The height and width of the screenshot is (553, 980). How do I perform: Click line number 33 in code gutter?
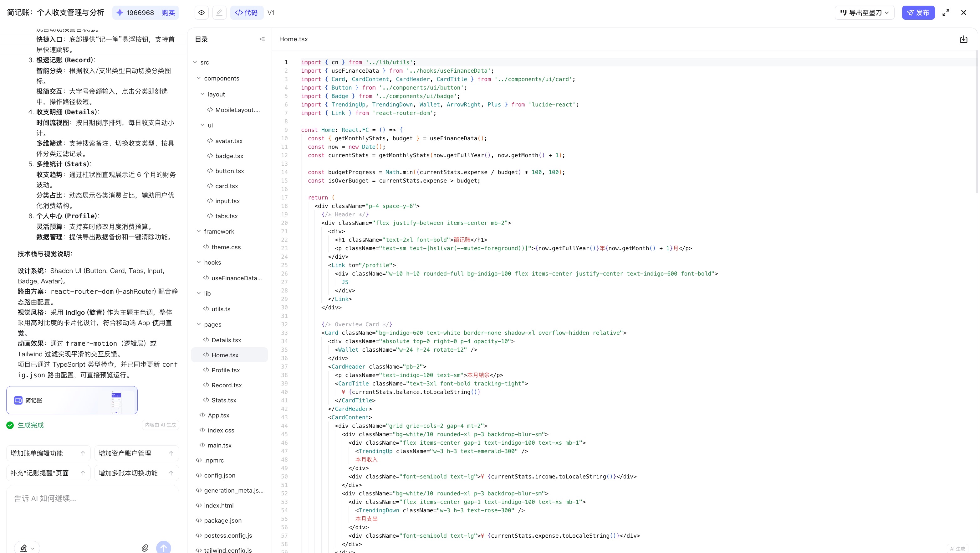[x=284, y=333]
